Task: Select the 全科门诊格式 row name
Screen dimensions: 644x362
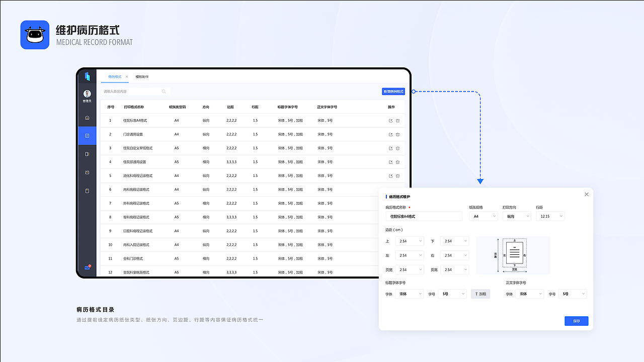Action: coord(133,258)
